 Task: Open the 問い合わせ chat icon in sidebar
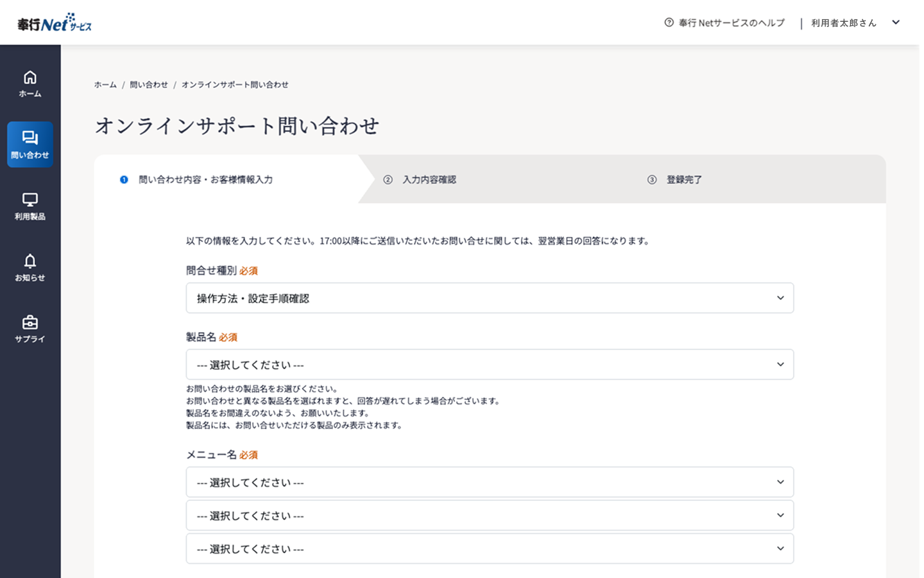click(30, 138)
